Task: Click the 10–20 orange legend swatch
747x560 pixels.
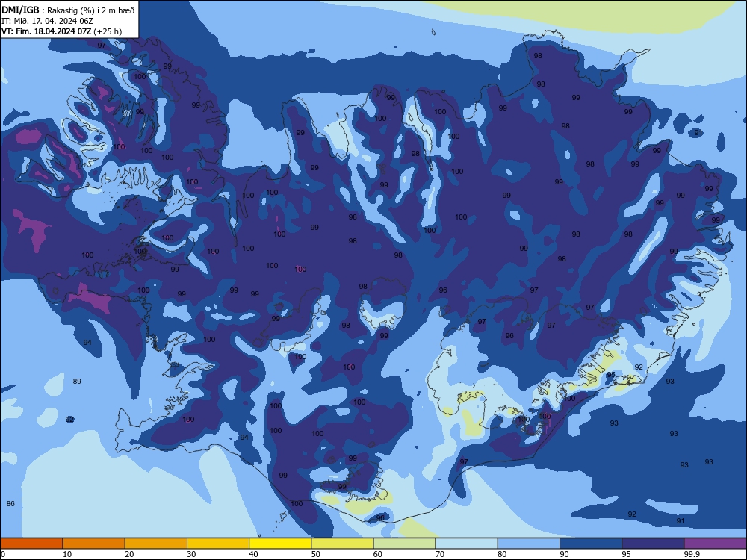Action: (x=94, y=544)
